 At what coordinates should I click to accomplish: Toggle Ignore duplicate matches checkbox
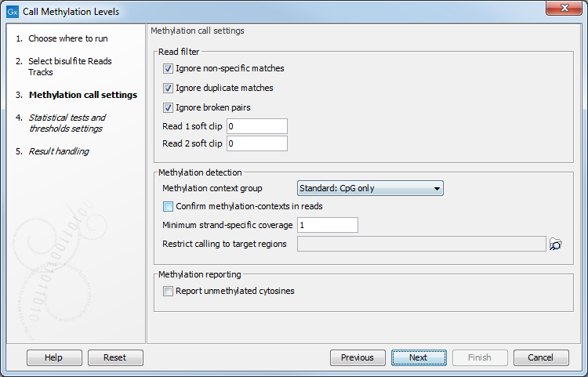(168, 88)
